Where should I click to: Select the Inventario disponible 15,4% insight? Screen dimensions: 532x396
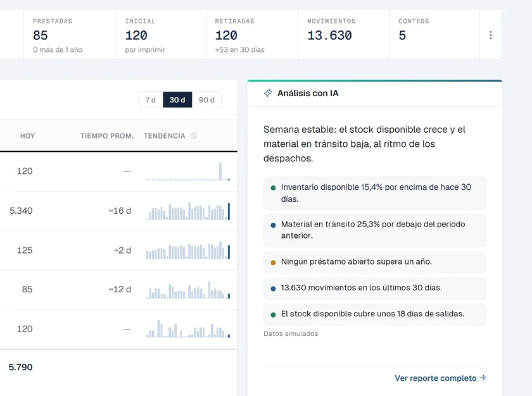[374, 193]
